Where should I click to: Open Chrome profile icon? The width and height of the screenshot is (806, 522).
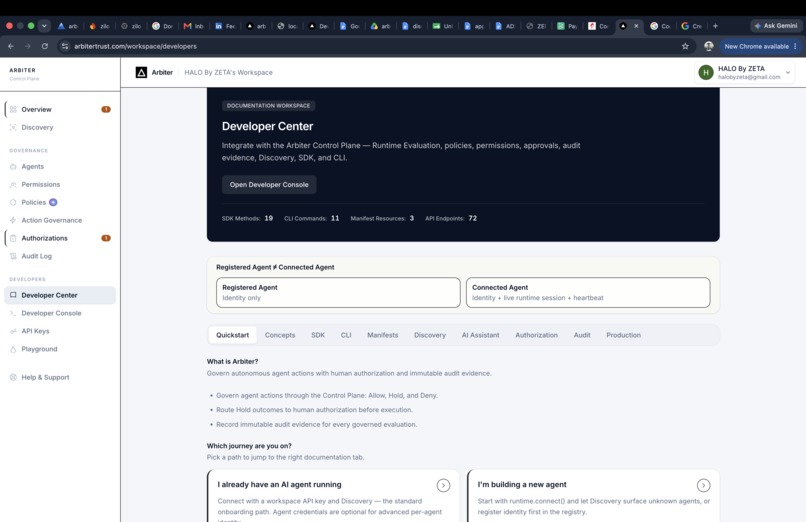pyautogui.click(x=709, y=46)
